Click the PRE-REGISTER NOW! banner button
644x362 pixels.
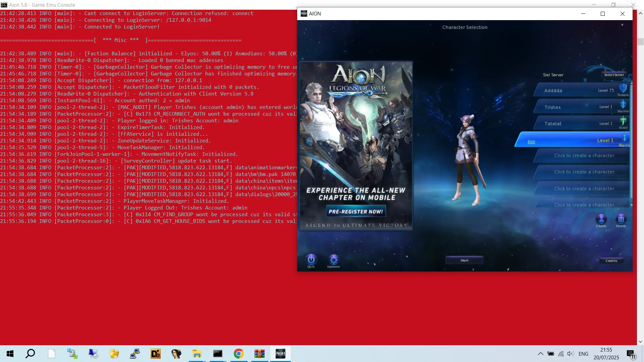pyautogui.click(x=356, y=212)
